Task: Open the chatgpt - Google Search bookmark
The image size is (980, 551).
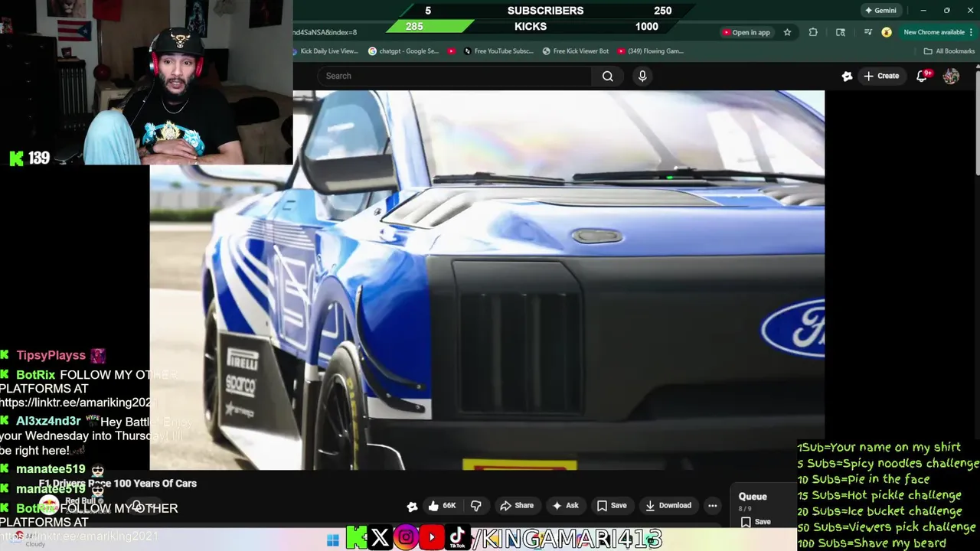Action: click(402, 51)
